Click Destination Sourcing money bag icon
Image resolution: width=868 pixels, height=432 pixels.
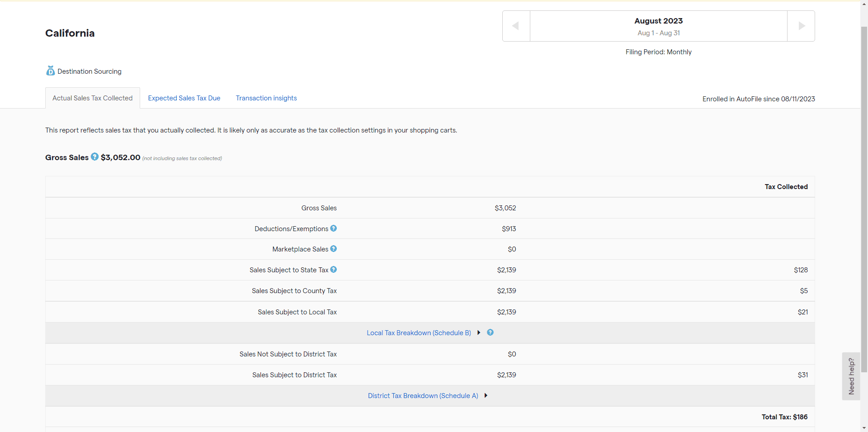pos(51,71)
